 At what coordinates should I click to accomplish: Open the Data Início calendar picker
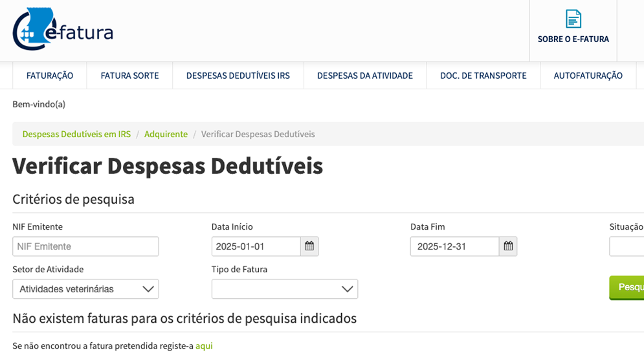click(309, 246)
